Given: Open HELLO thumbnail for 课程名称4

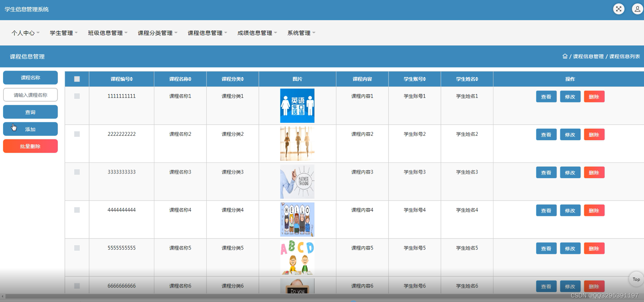Looking at the screenshot, I should point(297,219).
